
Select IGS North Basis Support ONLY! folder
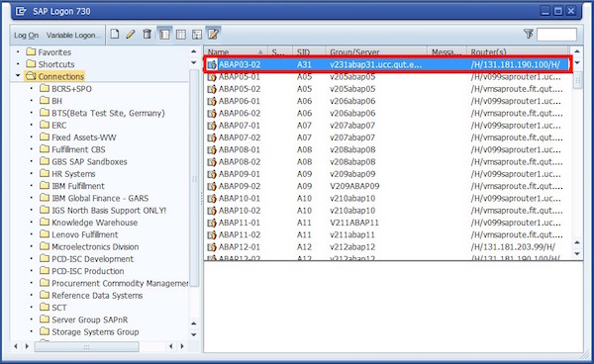(103, 211)
